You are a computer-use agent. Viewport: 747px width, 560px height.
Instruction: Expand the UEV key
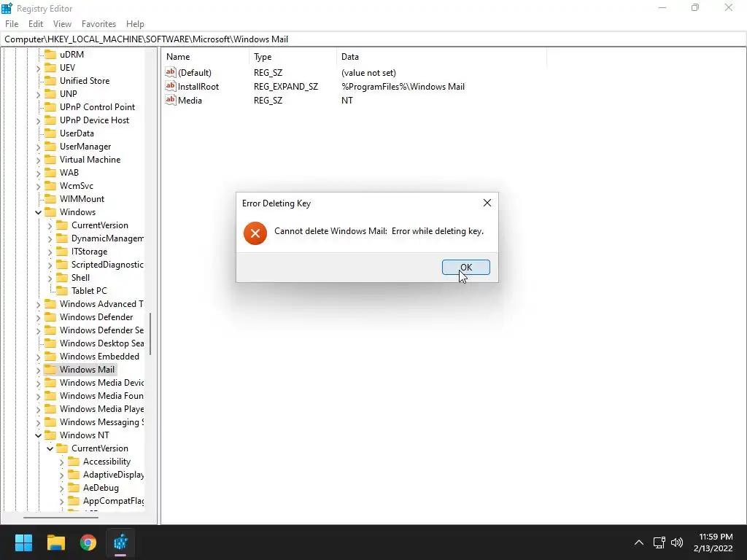pyautogui.click(x=38, y=68)
